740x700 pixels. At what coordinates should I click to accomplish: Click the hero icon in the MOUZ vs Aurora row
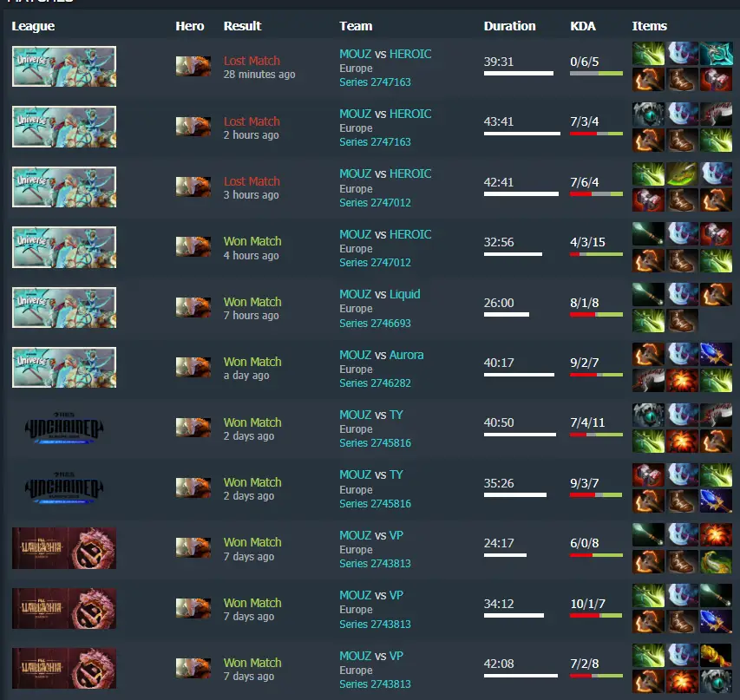point(193,367)
